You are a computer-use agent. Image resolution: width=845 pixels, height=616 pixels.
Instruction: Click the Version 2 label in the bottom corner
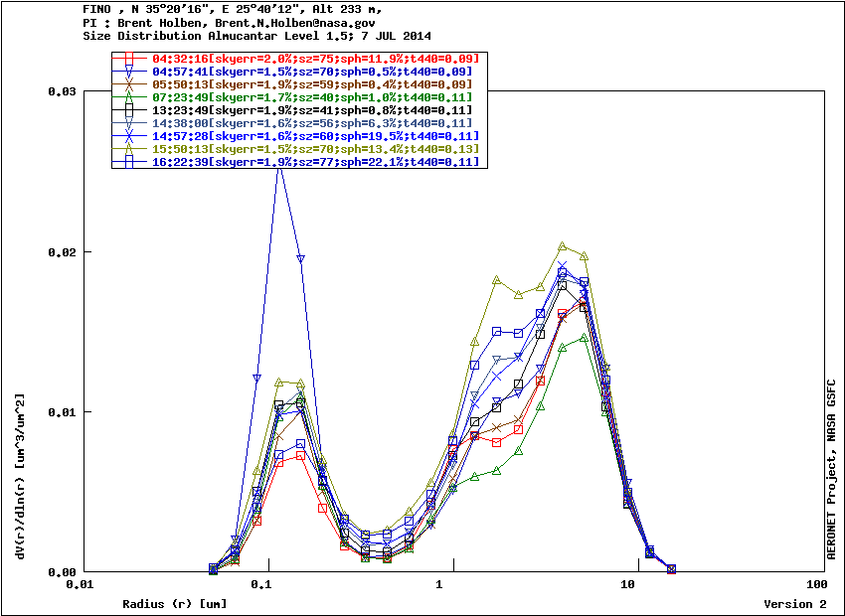tap(794, 603)
